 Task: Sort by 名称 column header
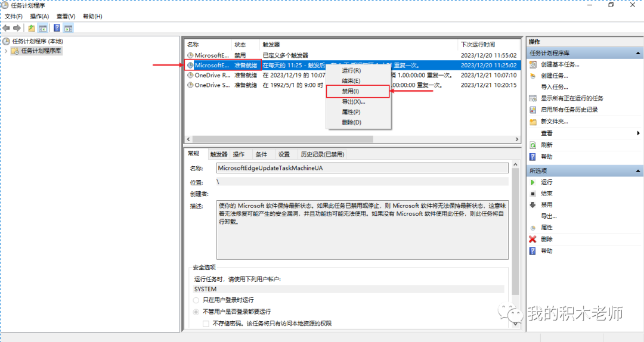tap(208, 44)
